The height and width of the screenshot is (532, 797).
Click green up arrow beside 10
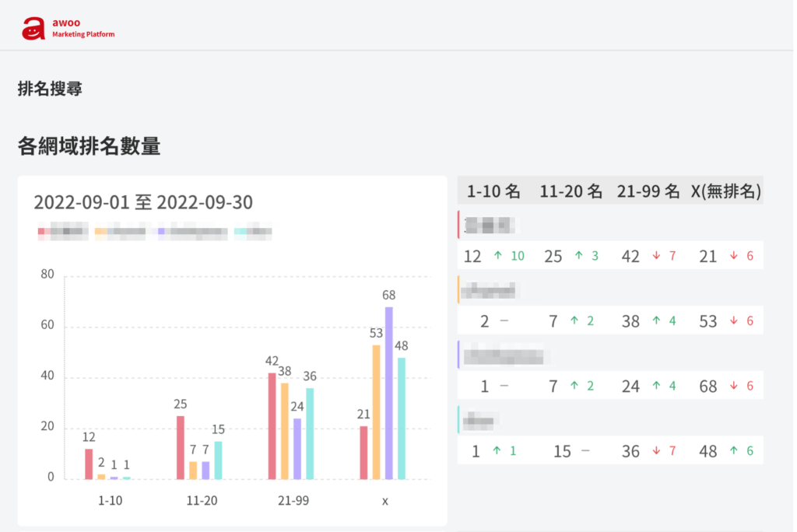[498, 256]
